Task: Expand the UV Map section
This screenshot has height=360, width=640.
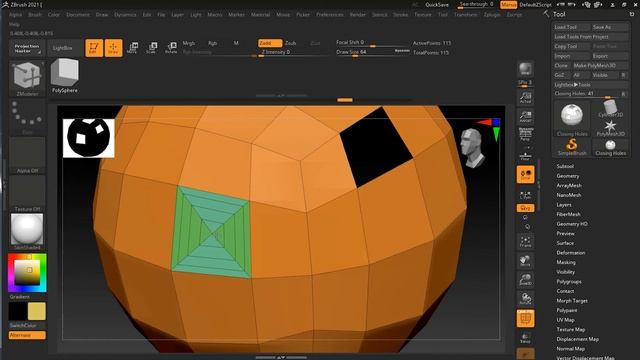Action: coord(565,320)
